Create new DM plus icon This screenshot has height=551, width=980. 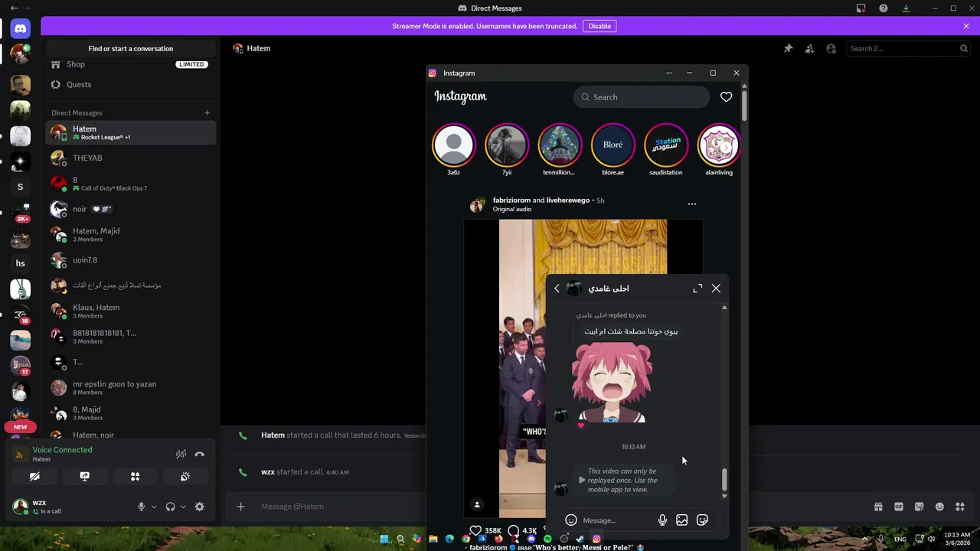(x=207, y=112)
